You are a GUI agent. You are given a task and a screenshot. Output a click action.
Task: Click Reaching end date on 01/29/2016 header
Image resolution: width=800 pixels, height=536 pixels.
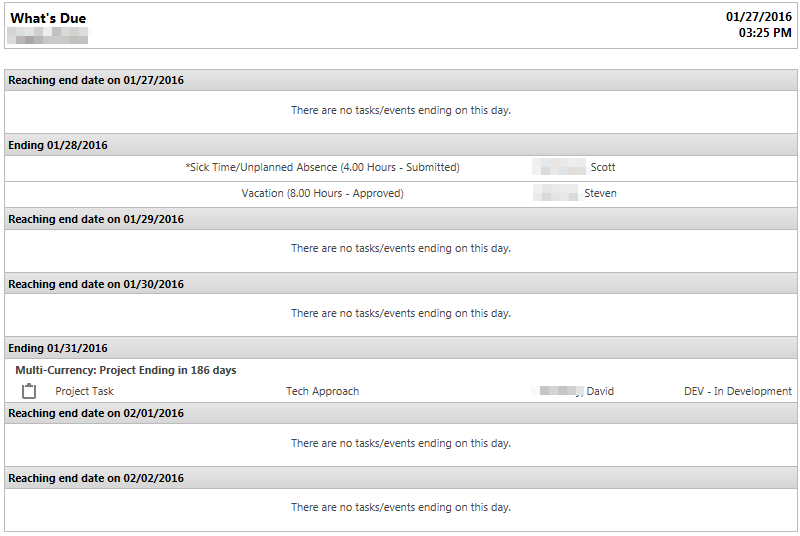pyautogui.click(x=401, y=219)
